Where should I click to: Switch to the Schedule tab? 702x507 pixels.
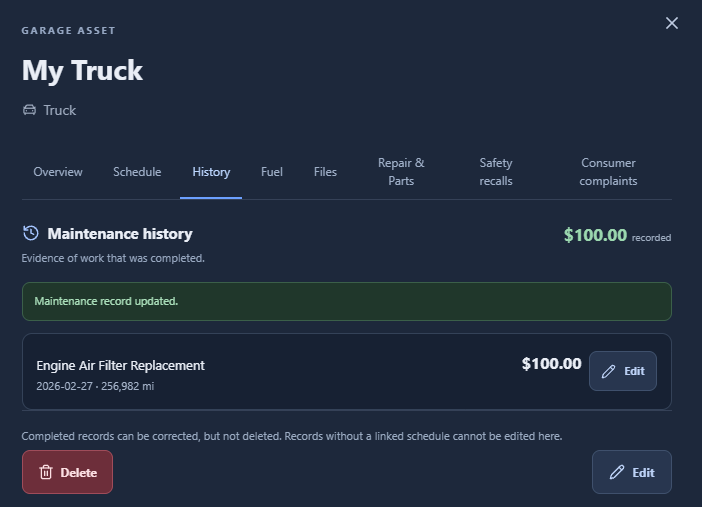137,172
